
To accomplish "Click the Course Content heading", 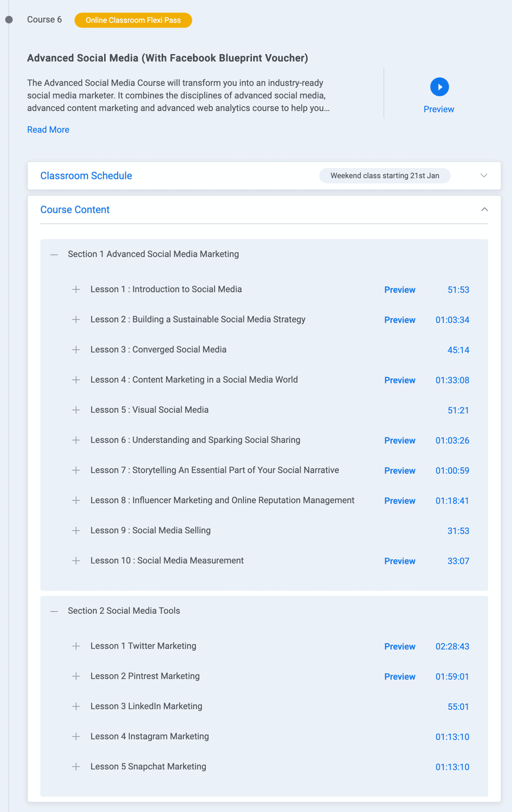I will tap(75, 210).
